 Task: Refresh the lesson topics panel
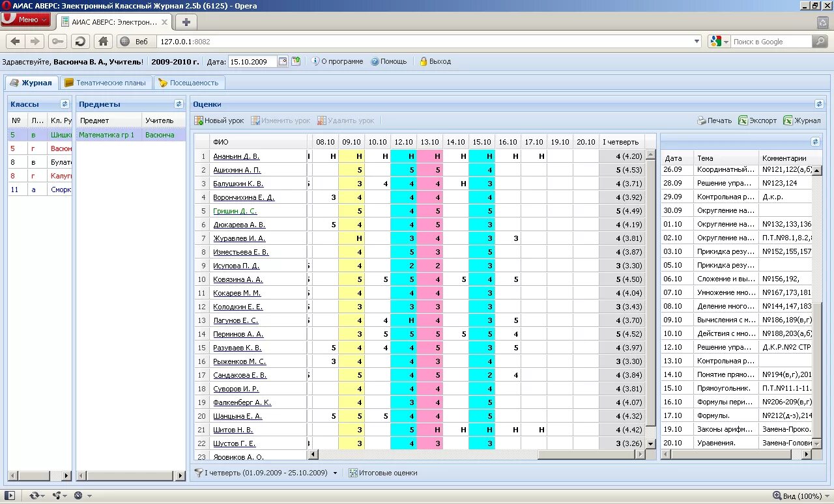815,141
